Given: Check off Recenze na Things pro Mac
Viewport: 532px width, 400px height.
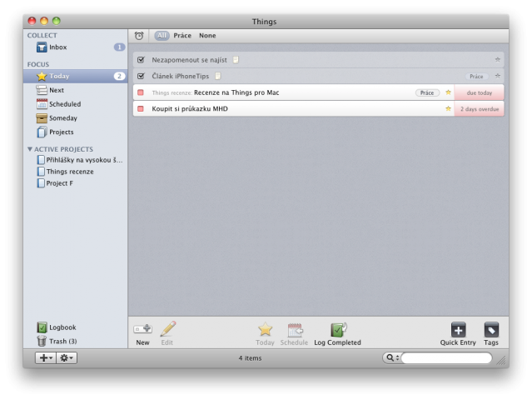Looking at the screenshot, I should (141, 92).
